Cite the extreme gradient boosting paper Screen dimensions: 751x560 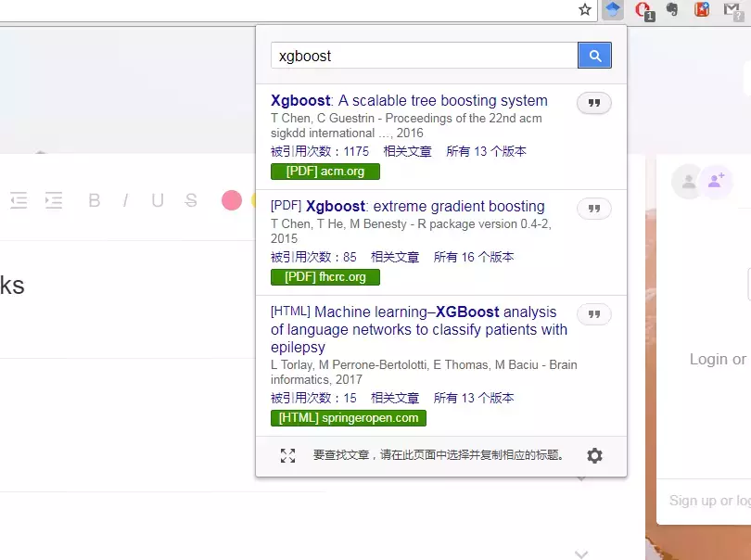click(x=594, y=209)
